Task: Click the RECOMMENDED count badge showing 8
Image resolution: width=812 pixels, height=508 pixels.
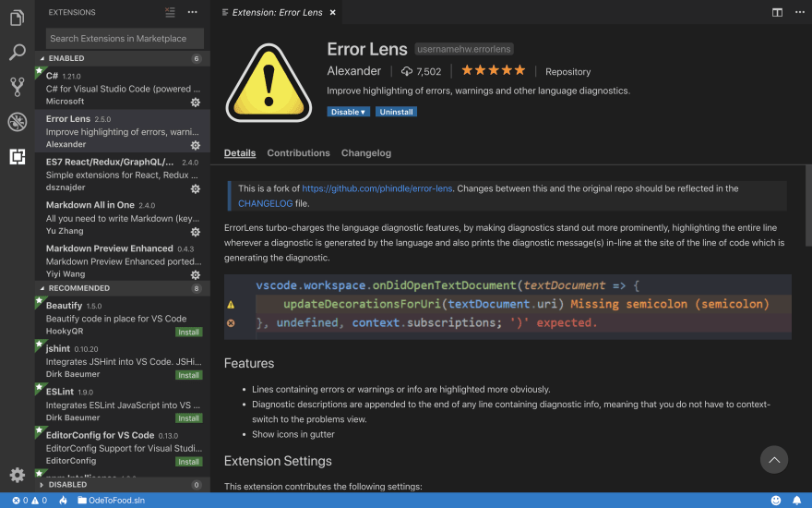Action: click(197, 288)
